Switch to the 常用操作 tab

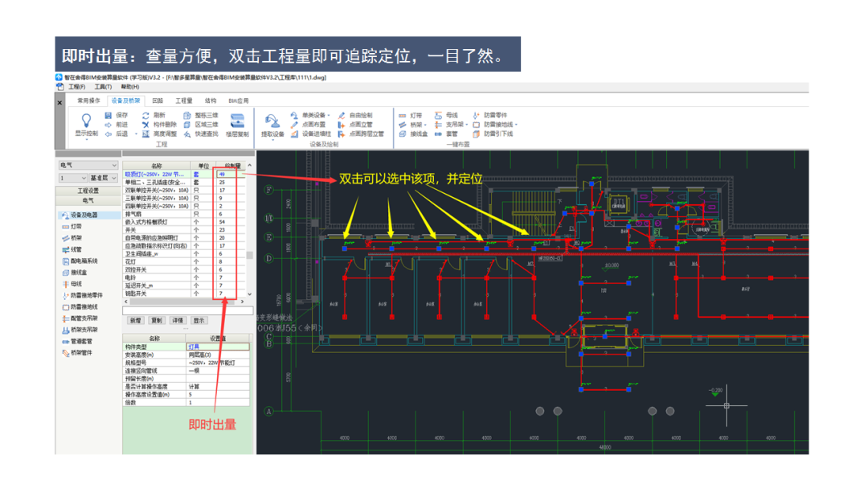(x=88, y=101)
